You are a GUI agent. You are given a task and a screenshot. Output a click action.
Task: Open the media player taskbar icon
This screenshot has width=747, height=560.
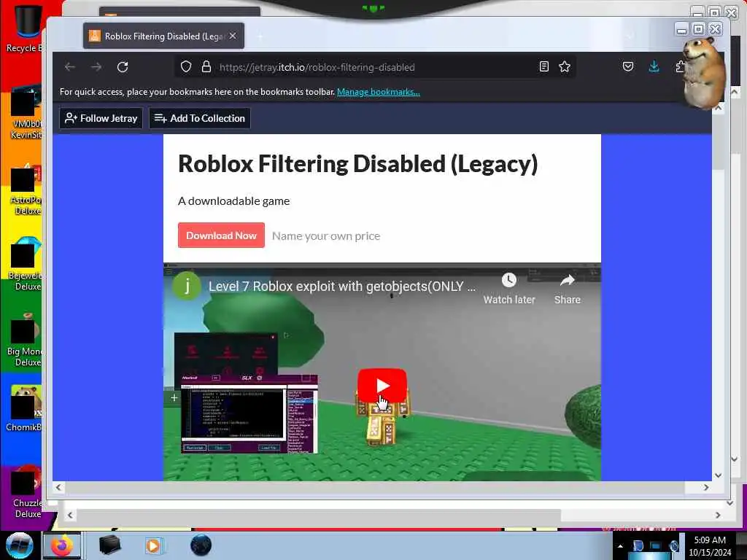tap(153, 545)
